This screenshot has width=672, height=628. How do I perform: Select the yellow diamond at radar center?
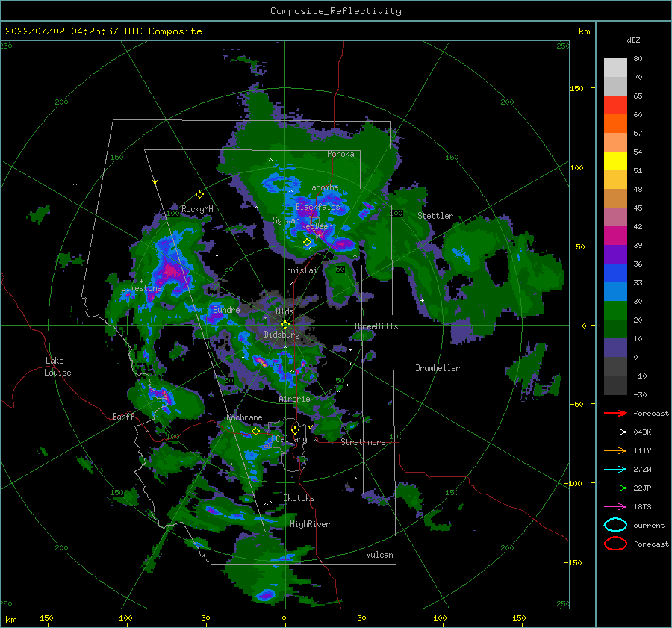[x=285, y=325]
